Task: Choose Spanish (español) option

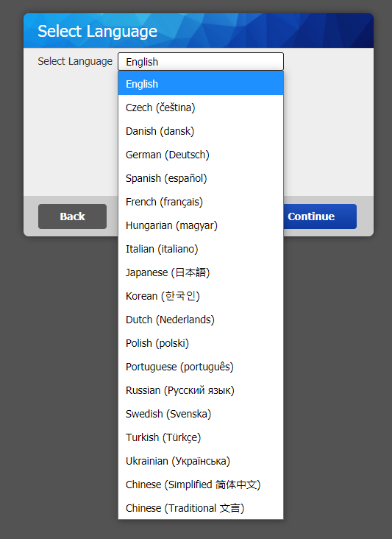Action: 201,178
